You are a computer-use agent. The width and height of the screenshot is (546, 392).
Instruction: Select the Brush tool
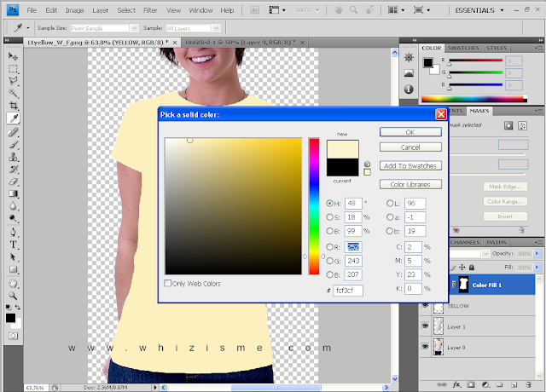[x=13, y=145]
